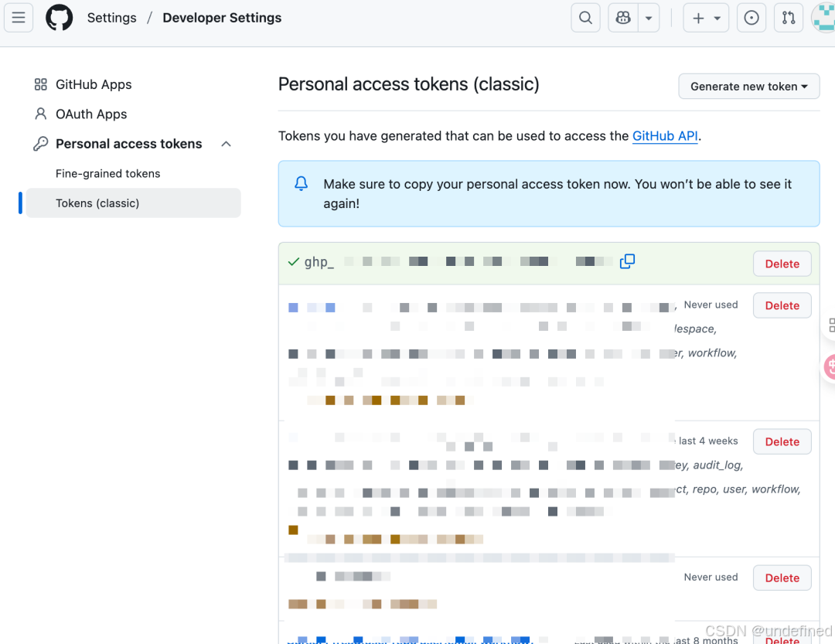Click the 'last 4 weeks' usage text

708,441
